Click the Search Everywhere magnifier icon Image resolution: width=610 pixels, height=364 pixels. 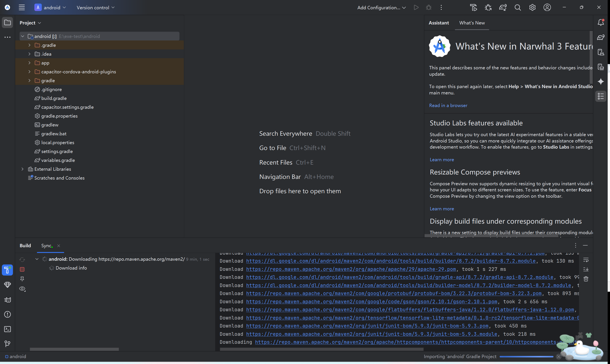[517, 8]
